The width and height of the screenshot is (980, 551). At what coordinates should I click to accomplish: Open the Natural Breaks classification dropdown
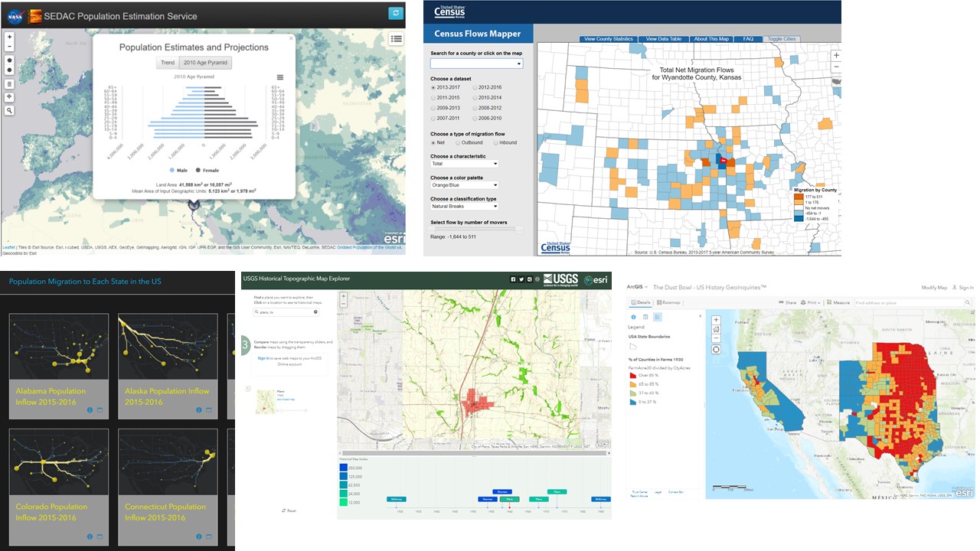464,207
